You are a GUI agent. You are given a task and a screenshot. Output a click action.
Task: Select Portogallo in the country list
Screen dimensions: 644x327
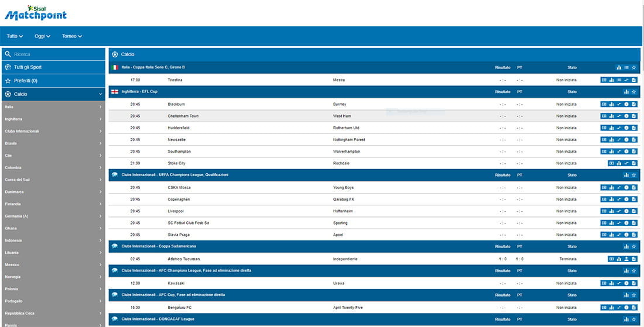pos(53,301)
